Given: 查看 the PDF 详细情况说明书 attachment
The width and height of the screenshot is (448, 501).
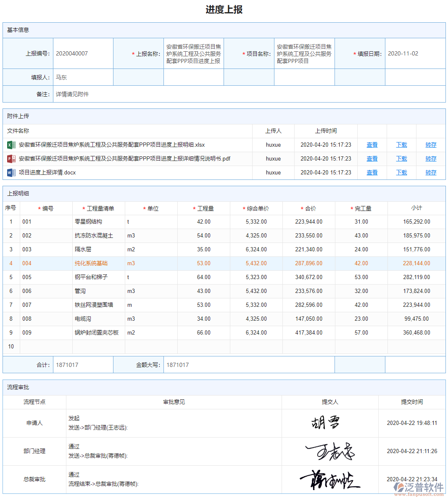Looking at the screenshot, I should 372,158.
